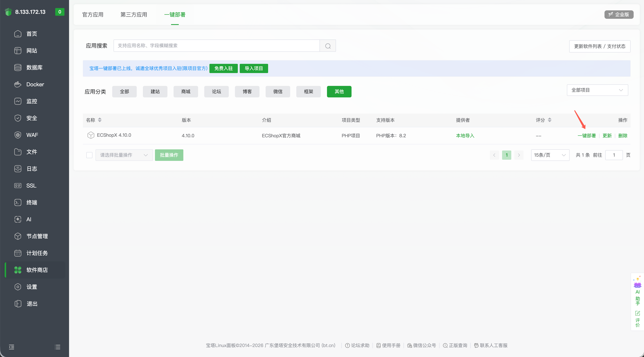Click the 免费入驻 button
The height and width of the screenshot is (357, 644).
pos(223,68)
